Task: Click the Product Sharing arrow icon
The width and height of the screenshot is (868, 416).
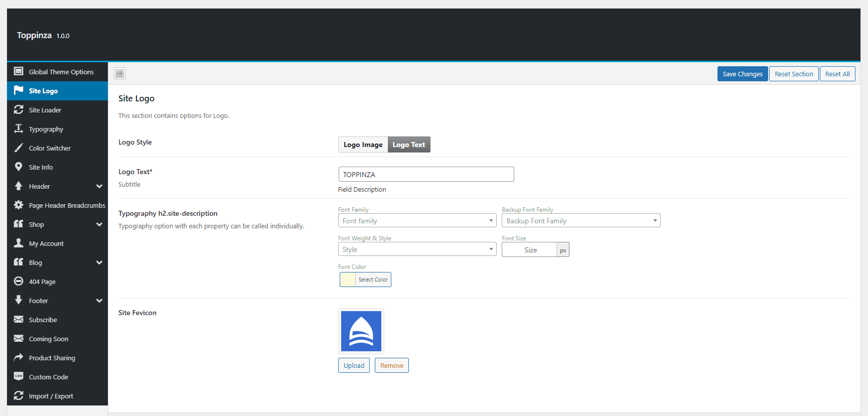Action: click(x=19, y=357)
